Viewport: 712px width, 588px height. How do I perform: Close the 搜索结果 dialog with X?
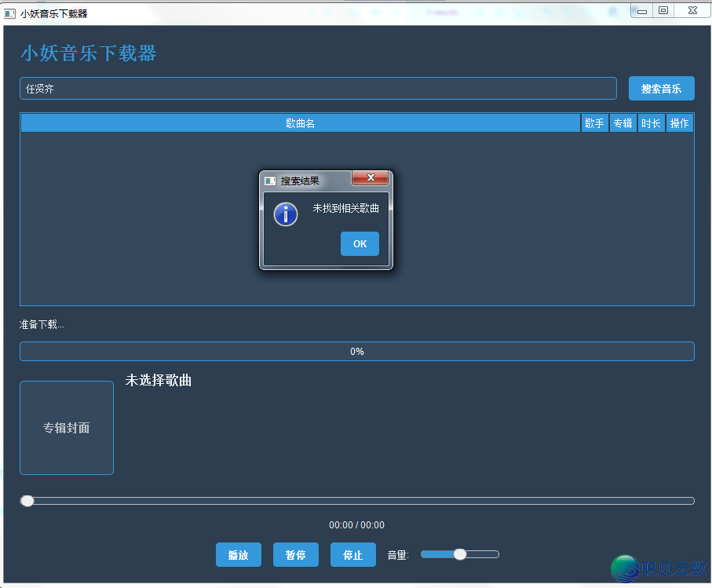[370, 177]
